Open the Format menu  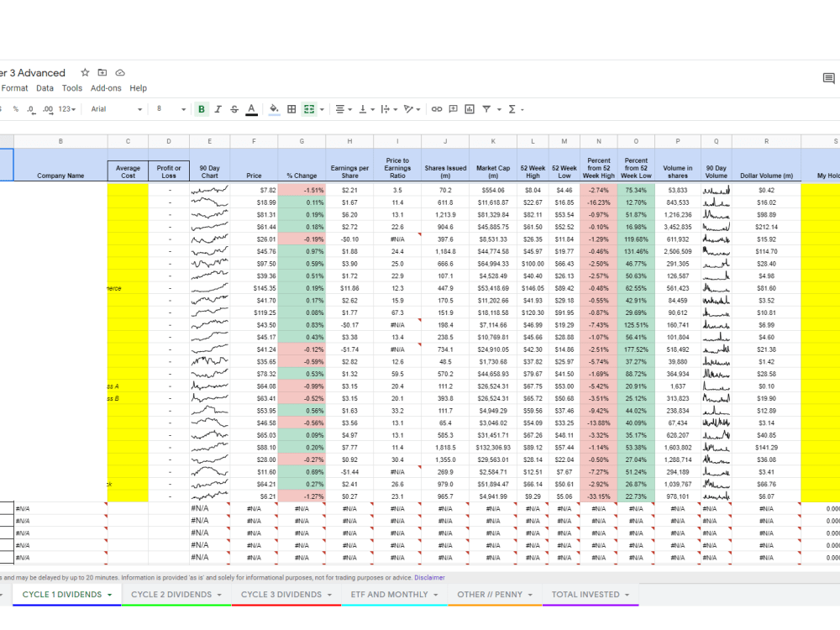[13, 87]
